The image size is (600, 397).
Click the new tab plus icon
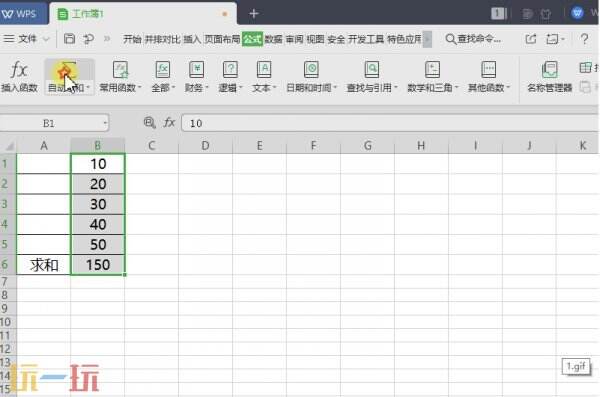254,14
